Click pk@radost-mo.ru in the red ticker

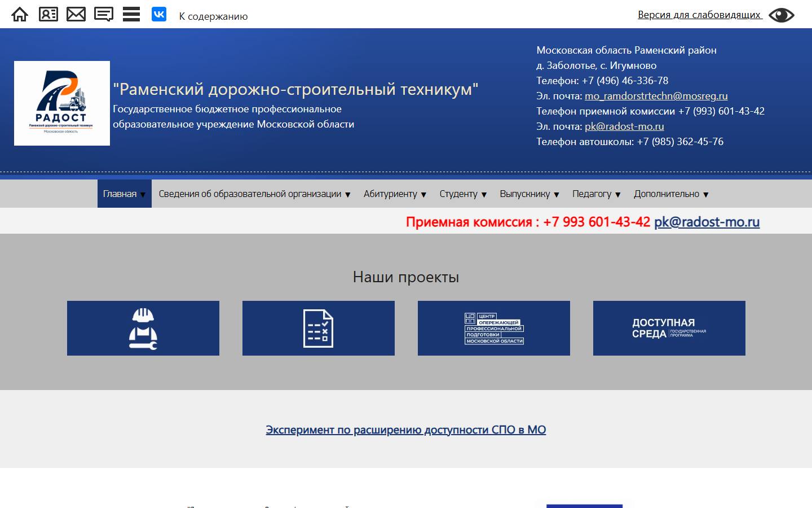click(707, 222)
